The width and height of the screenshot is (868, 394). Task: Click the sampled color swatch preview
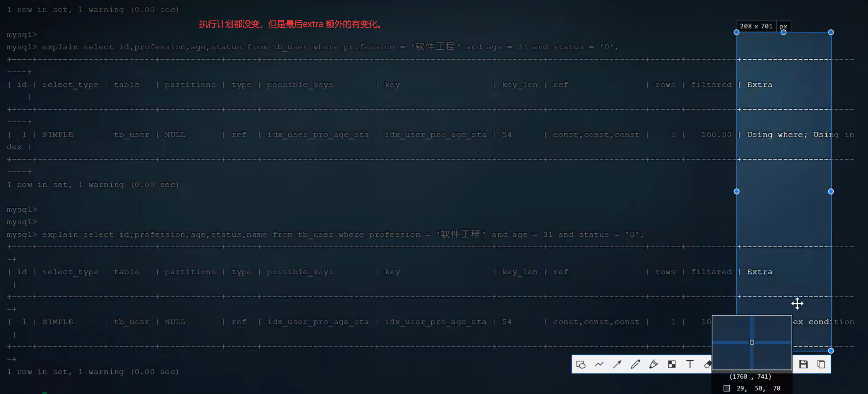[727, 388]
